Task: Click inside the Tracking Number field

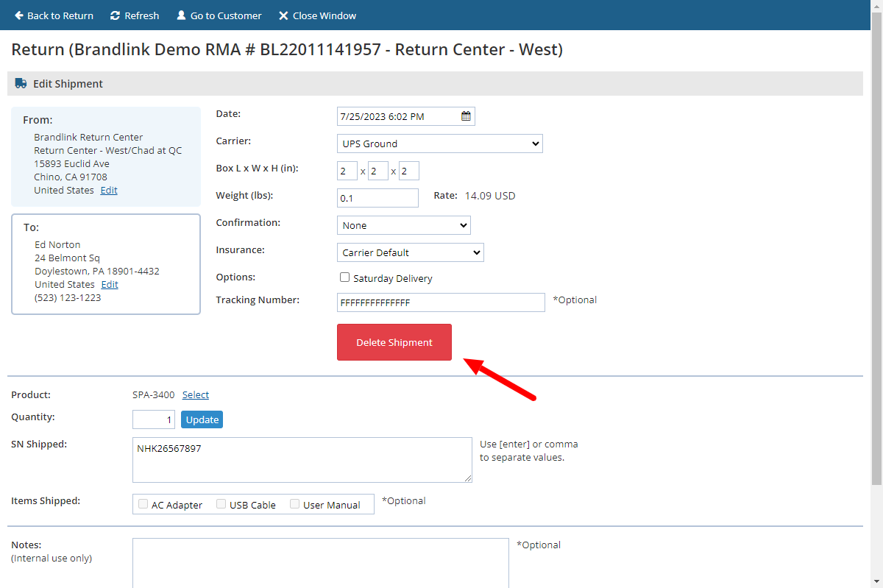Action: coord(440,302)
